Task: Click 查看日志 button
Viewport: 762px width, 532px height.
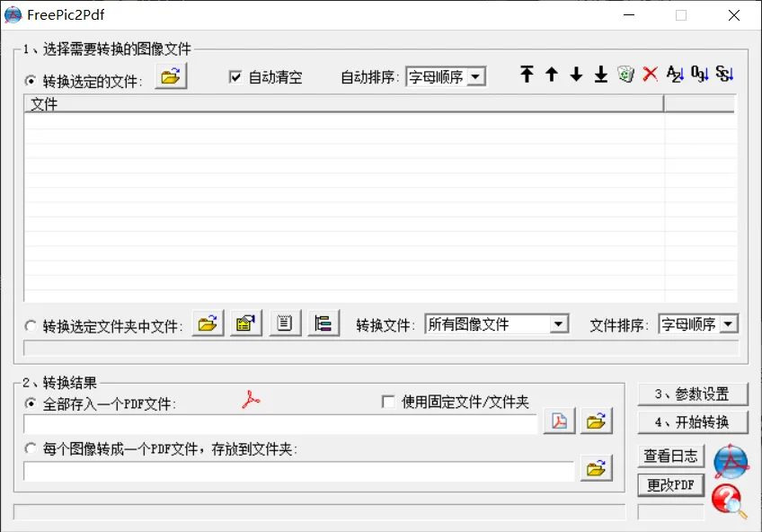Action: coord(670,456)
